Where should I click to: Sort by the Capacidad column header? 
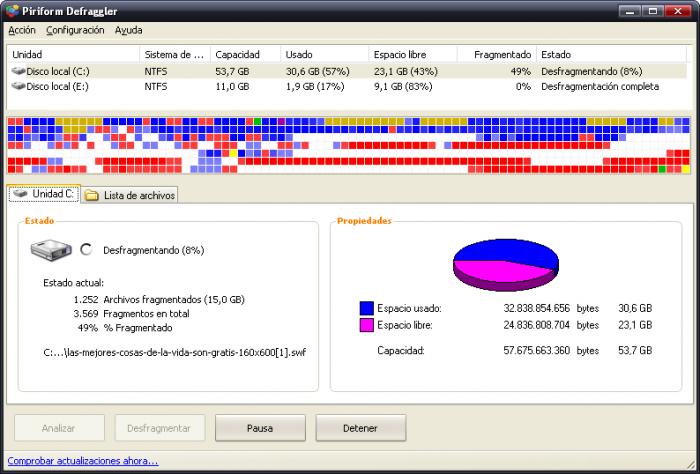pos(245,54)
